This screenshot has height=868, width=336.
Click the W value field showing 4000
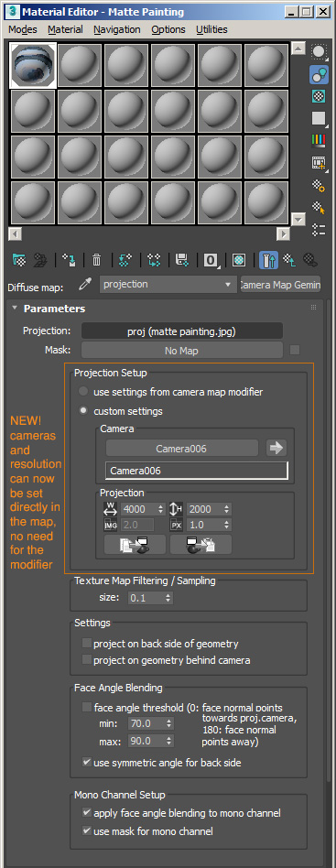pos(139,509)
